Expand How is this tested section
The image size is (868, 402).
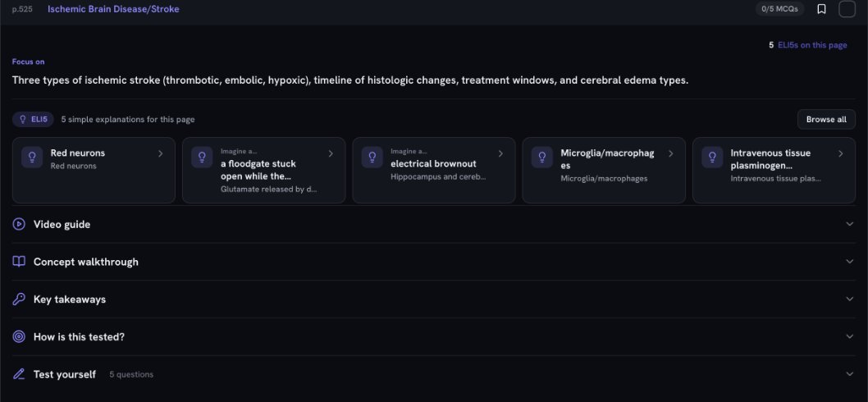(433, 336)
